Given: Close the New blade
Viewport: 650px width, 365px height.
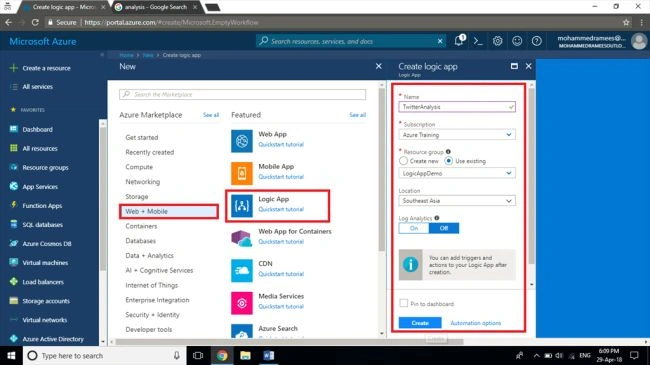Looking at the screenshot, I should click(378, 66).
